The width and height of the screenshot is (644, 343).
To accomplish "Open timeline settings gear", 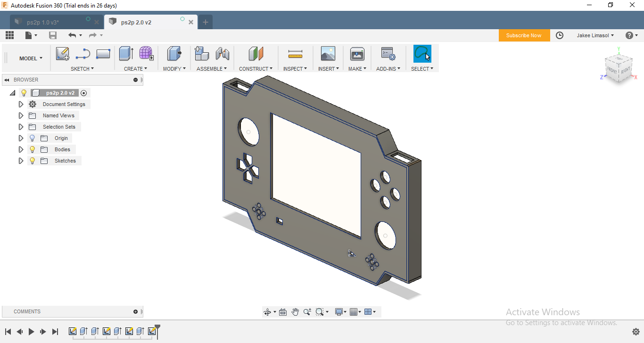I will pyautogui.click(x=636, y=332).
